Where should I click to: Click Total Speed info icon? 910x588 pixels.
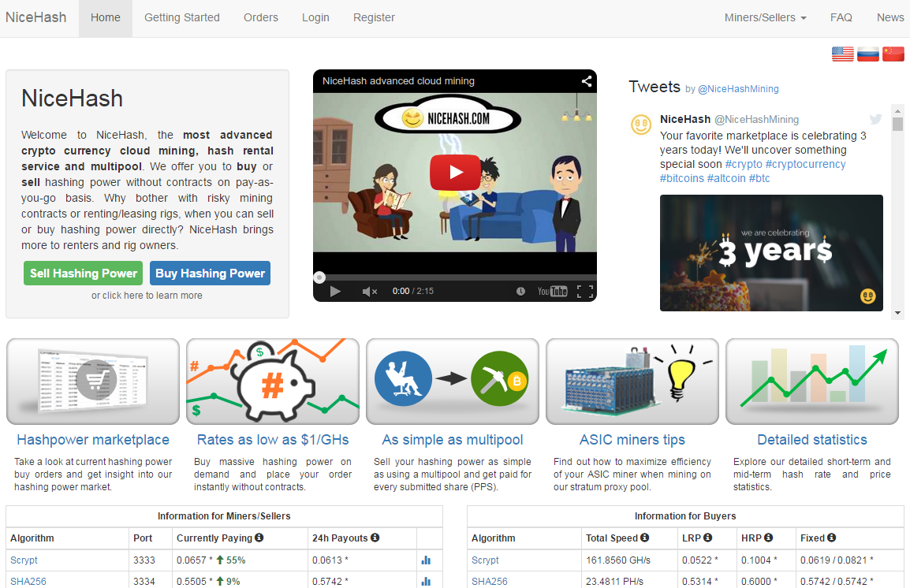point(645,538)
